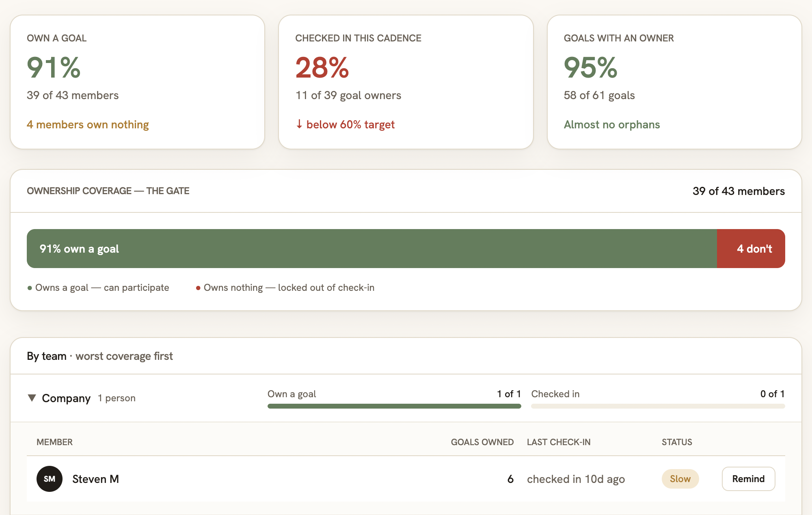Click the 'Checked in' progress bar for Company
The image size is (812, 515).
658,406
